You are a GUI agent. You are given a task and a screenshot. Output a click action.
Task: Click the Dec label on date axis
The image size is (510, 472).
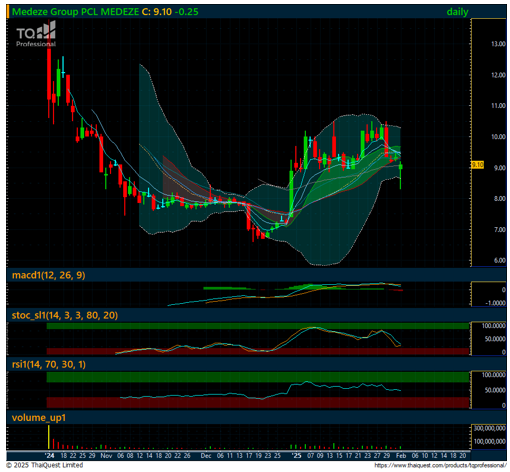click(x=206, y=456)
